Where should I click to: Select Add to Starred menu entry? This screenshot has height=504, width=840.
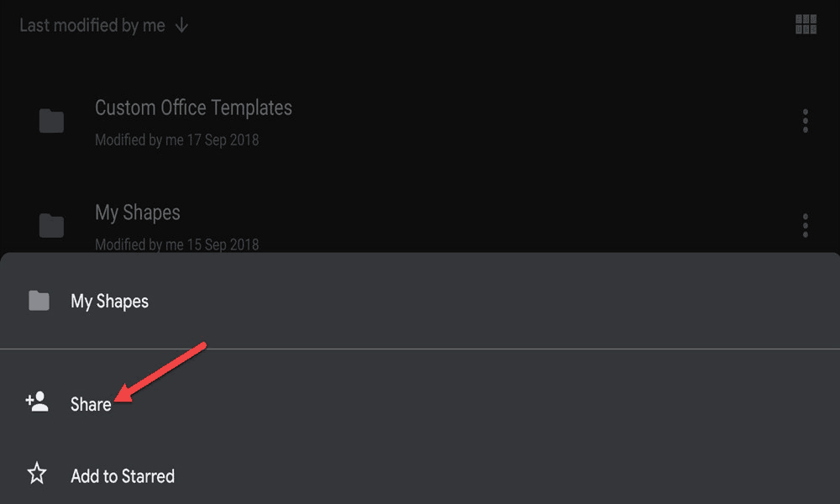coord(123,476)
